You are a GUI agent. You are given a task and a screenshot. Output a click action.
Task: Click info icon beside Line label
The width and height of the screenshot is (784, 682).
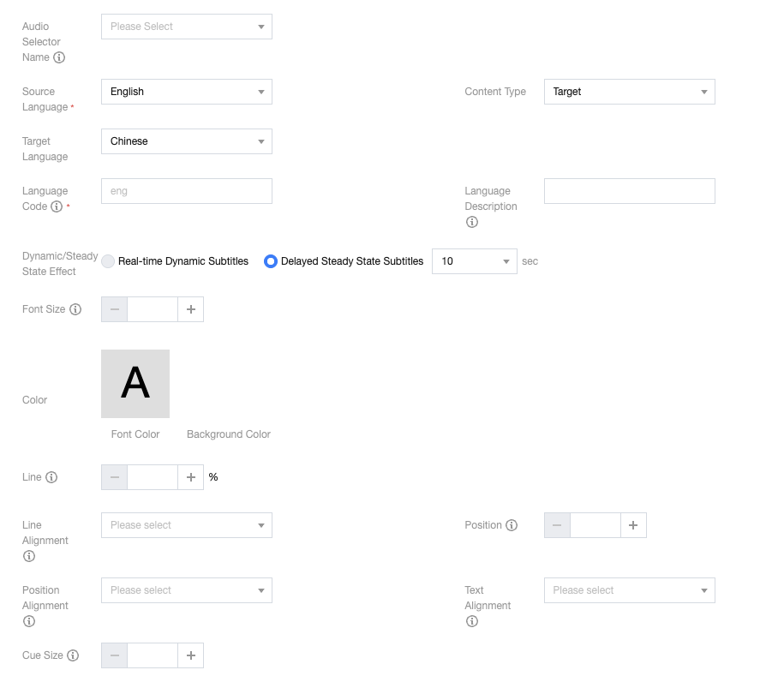coord(51,477)
